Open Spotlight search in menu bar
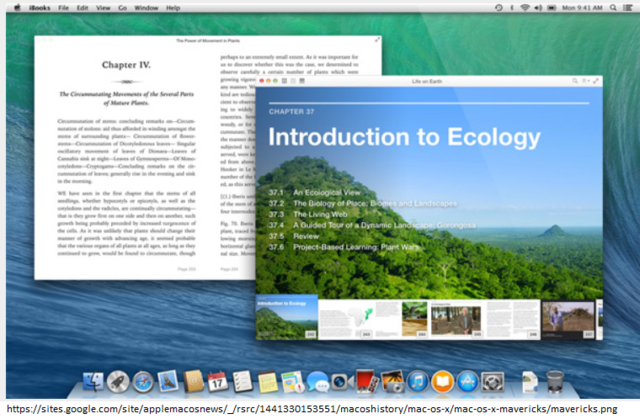Viewport: 640px width, 419px height. tap(613, 7)
